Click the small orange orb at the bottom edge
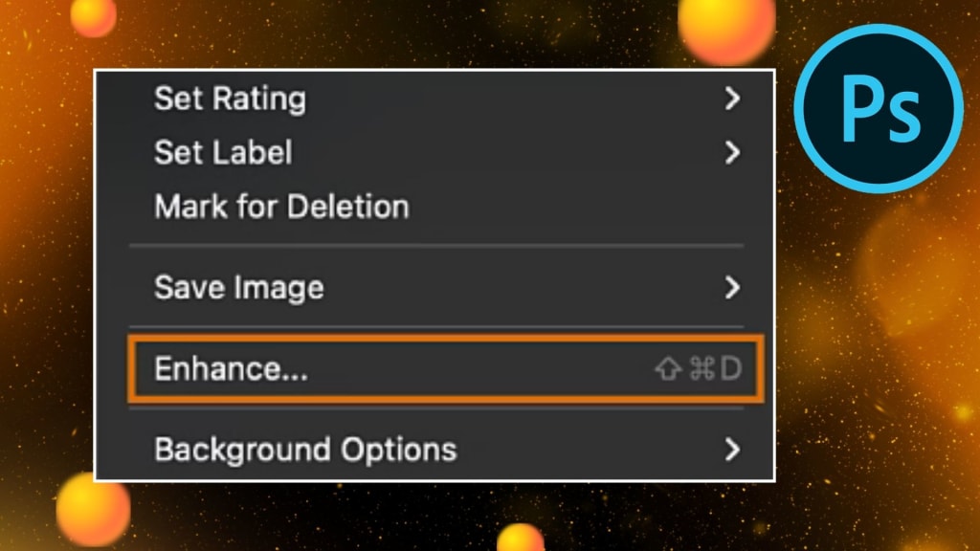980x551 pixels. point(521,539)
